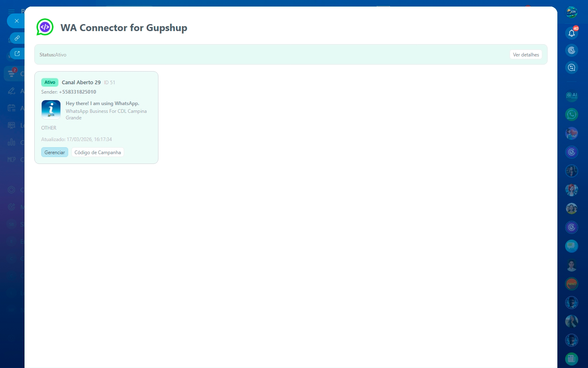Open the teal chat bubble icon in sidebar
This screenshot has width=588, height=368.
571,246
